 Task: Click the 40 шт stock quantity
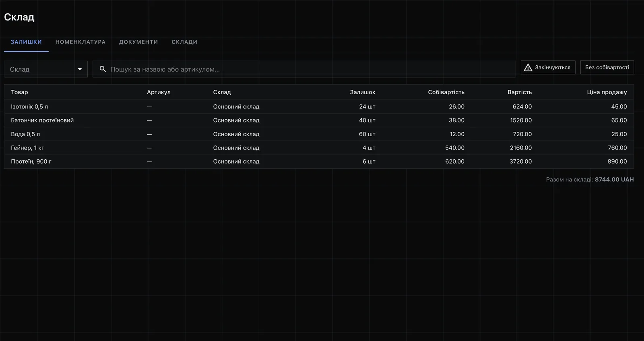(367, 121)
